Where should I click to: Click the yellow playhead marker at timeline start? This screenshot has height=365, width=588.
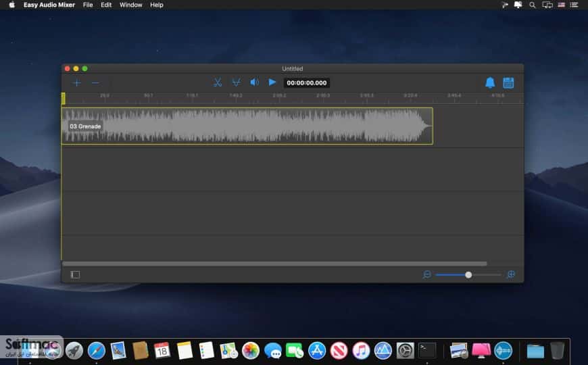click(x=64, y=98)
